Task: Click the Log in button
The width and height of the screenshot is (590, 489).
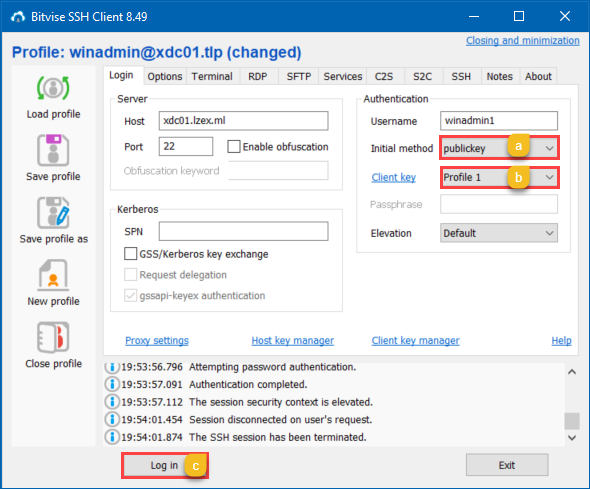Action: tap(164, 465)
